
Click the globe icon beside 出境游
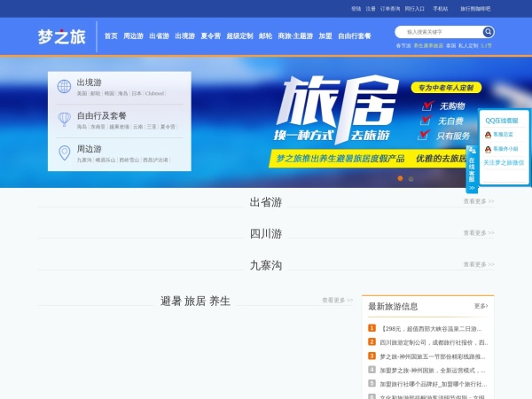click(x=64, y=87)
